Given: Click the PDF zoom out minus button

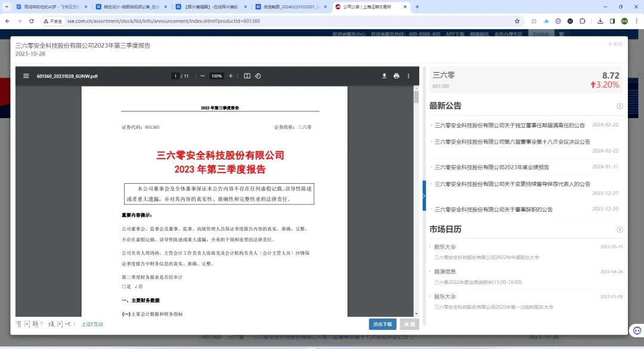Looking at the screenshot, I should click(203, 76).
